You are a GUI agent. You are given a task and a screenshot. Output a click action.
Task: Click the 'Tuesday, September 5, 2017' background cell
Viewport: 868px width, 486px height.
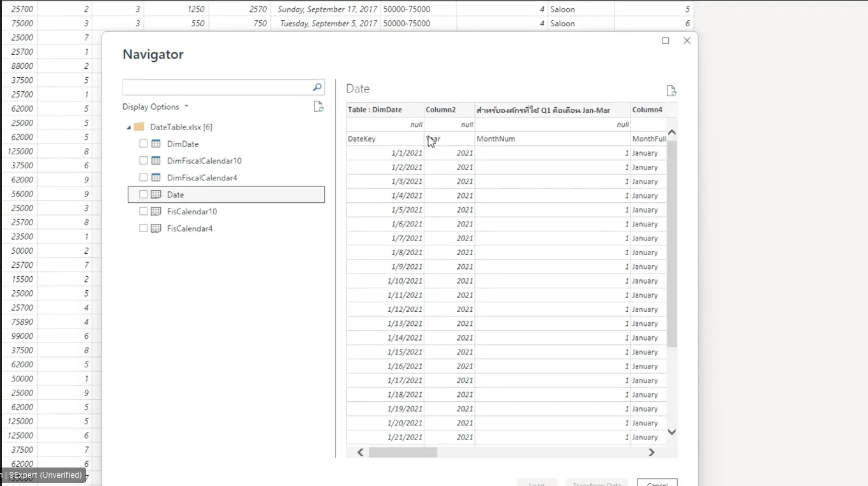(325, 24)
